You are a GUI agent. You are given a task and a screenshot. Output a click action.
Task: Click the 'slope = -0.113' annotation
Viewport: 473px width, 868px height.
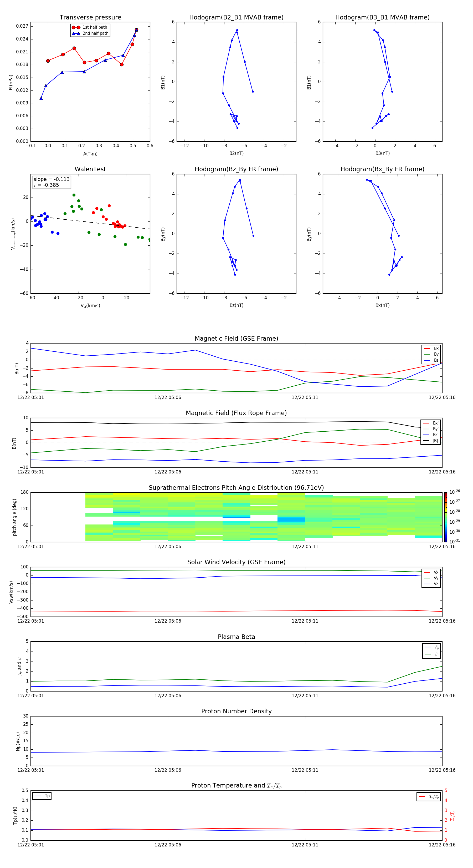tap(52, 179)
